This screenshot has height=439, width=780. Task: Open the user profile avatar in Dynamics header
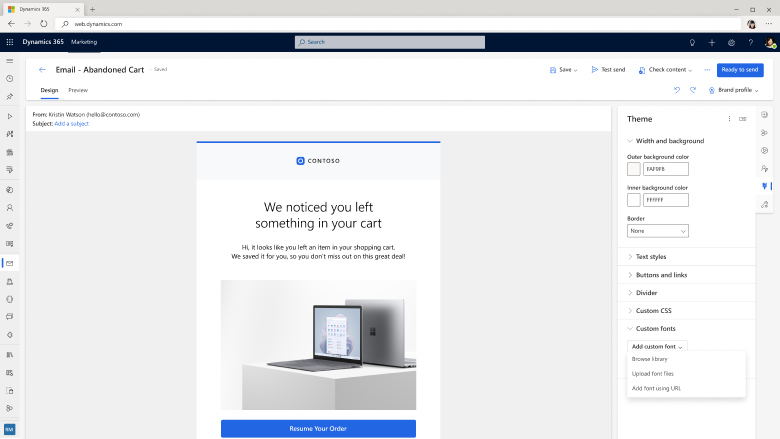(x=770, y=43)
